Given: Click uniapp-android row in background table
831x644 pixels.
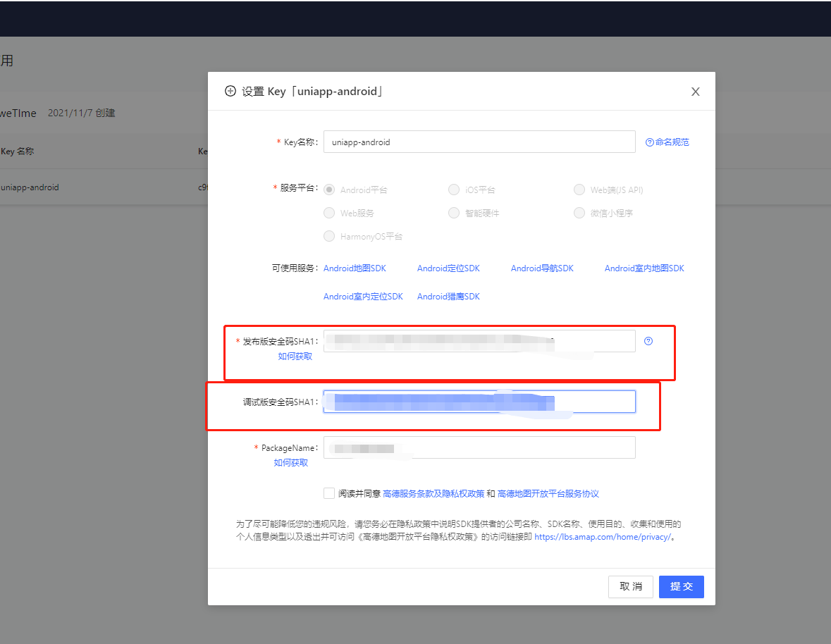Looking at the screenshot, I should coord(104,187).
